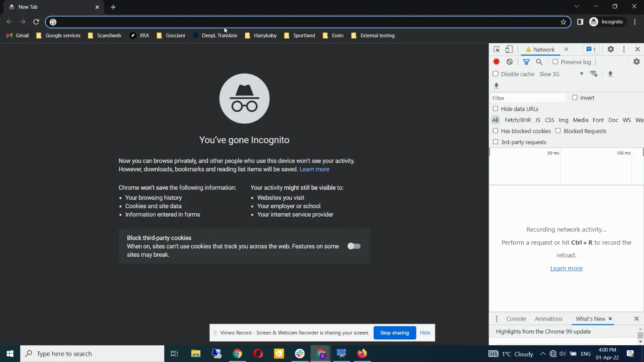Open network search magnifier icon
This screenshot has width=644, height=362.
[x=539, y=62]
